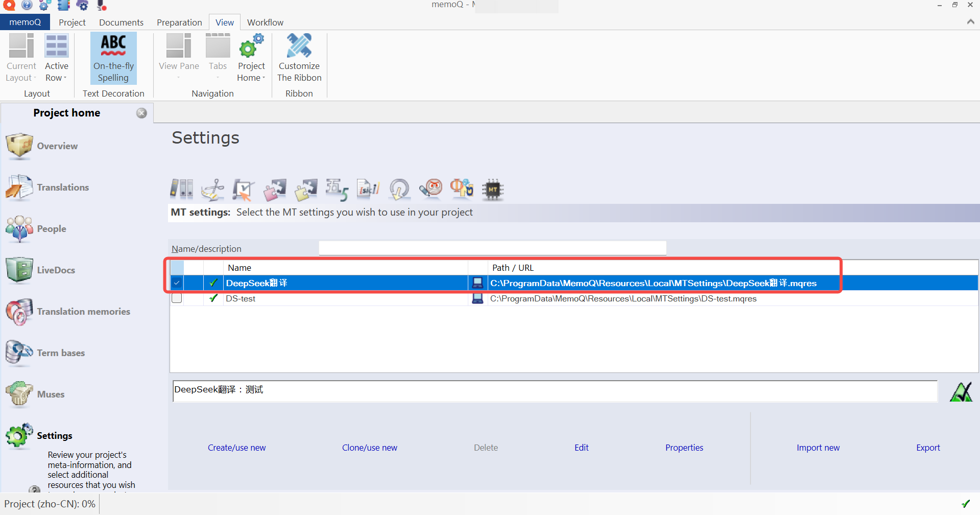Switch to the Documents ribbon tab
Image resolution: width=980 pixels, height=515 pixels.
[121, 22]
